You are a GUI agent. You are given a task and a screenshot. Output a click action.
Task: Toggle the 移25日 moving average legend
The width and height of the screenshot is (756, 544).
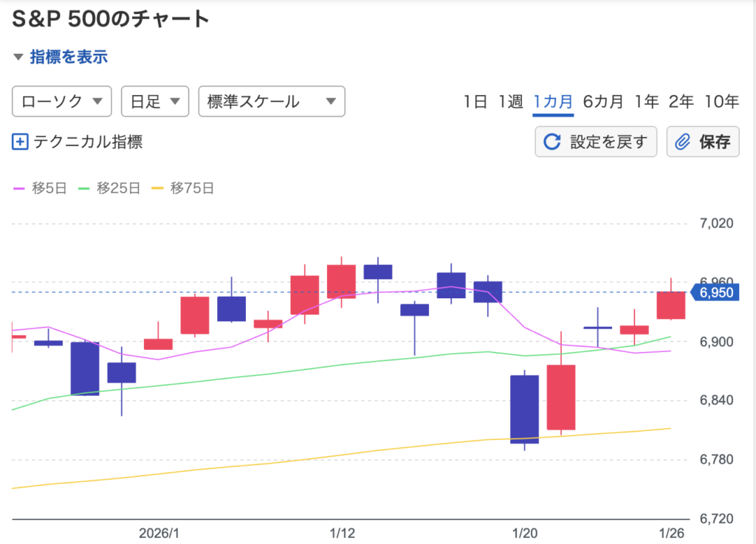point(109,188)
